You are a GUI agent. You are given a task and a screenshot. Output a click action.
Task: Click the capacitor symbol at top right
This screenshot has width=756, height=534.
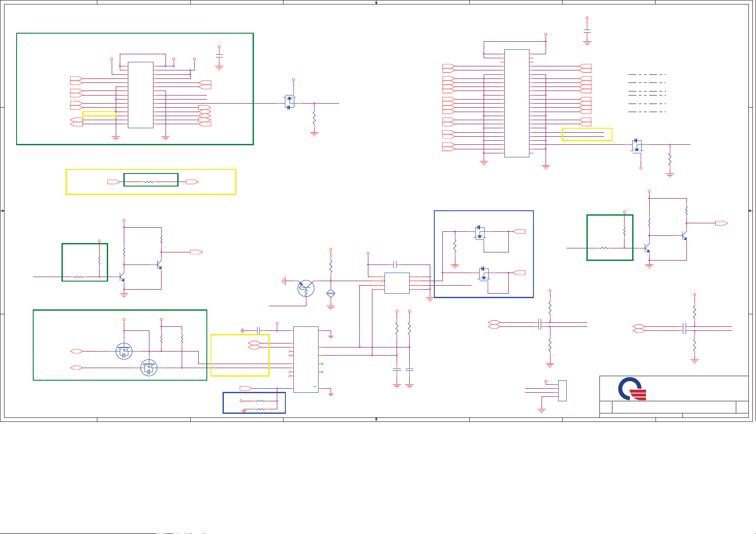pos(587,31)
